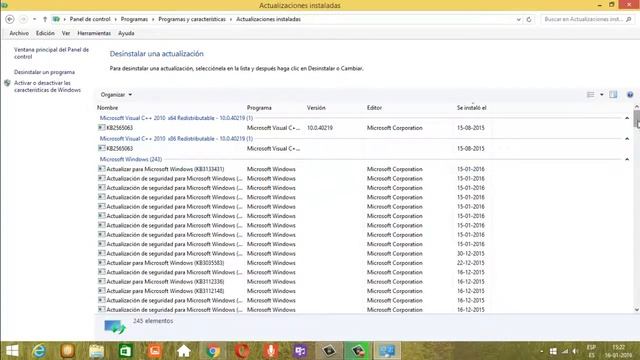Click the icon beside the KB3035583 update
The height and width of the screenshot is (360, 640).
coord(102,262)
